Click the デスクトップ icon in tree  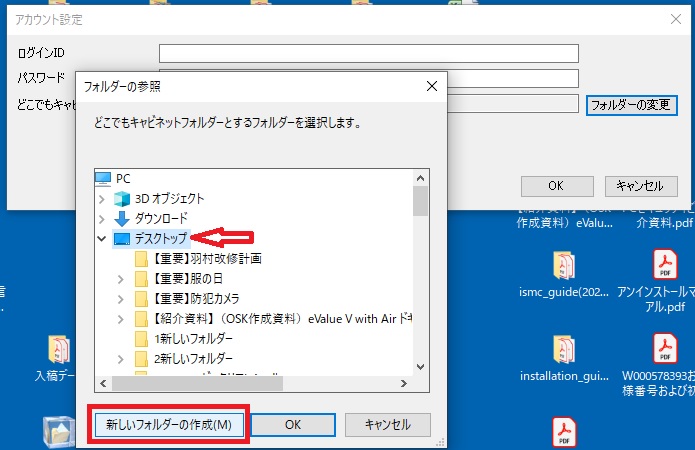(x=122, y=239)
